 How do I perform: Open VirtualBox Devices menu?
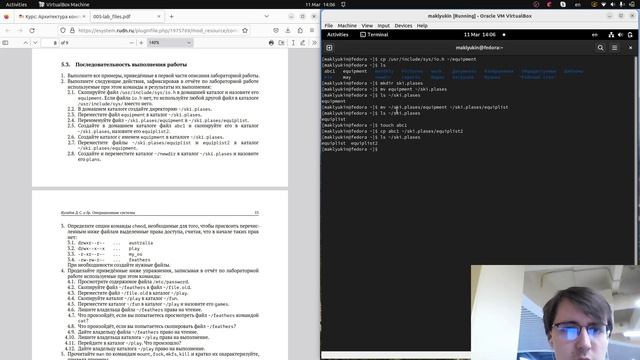[403, 25]
